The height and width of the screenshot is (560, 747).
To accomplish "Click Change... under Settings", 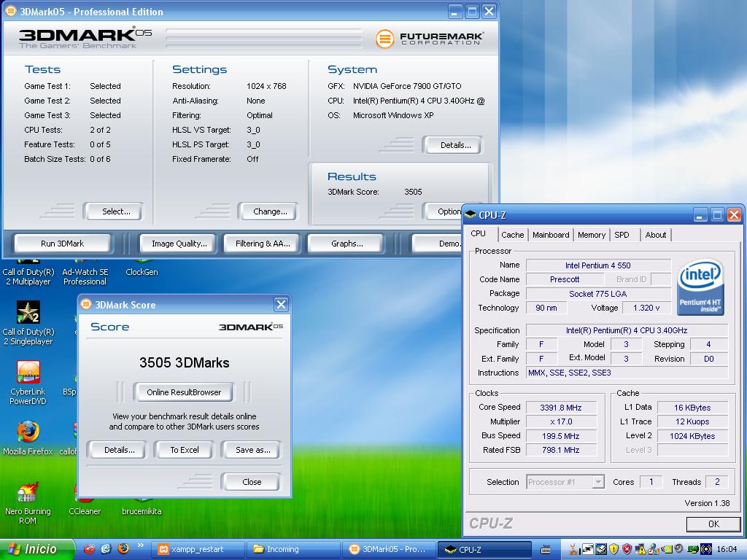I will 270,211.
